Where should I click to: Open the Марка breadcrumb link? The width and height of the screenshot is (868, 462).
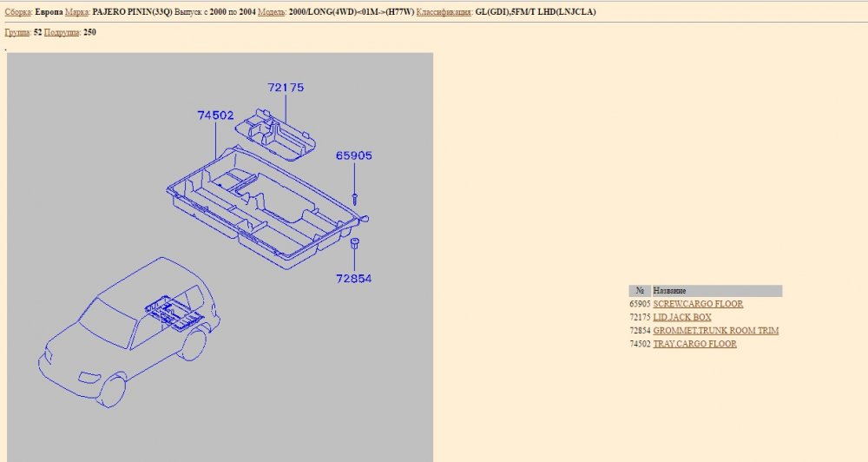coord(76,11)
